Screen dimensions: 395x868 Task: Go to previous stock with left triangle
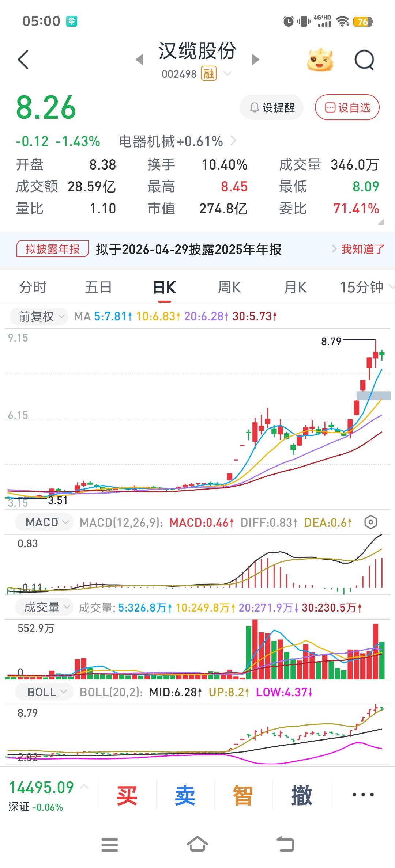tap(139, 60)
